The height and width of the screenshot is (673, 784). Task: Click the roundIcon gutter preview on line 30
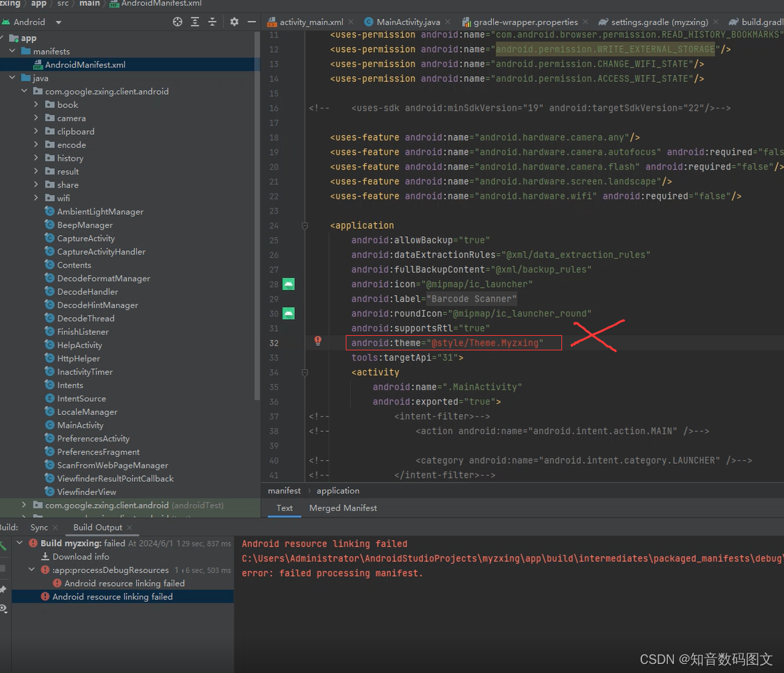click(x=288, y=313)
